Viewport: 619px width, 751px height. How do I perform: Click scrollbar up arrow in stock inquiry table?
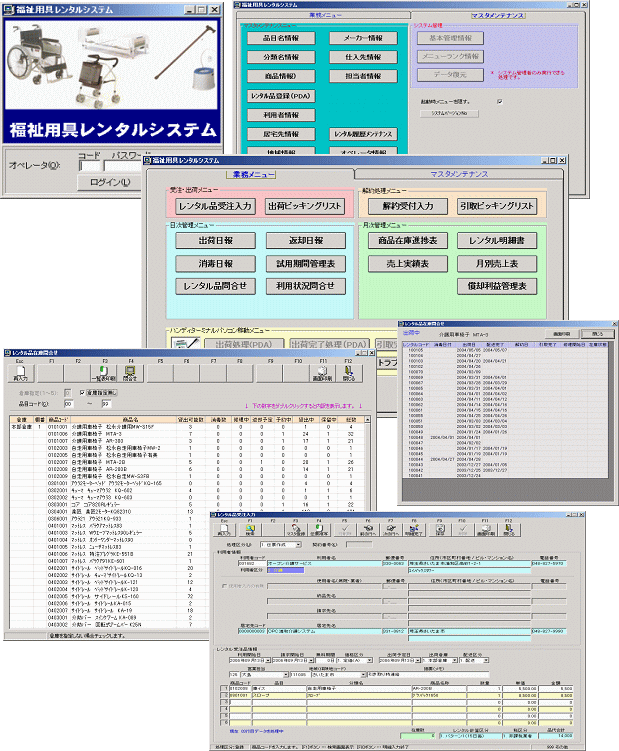point(367,420)
